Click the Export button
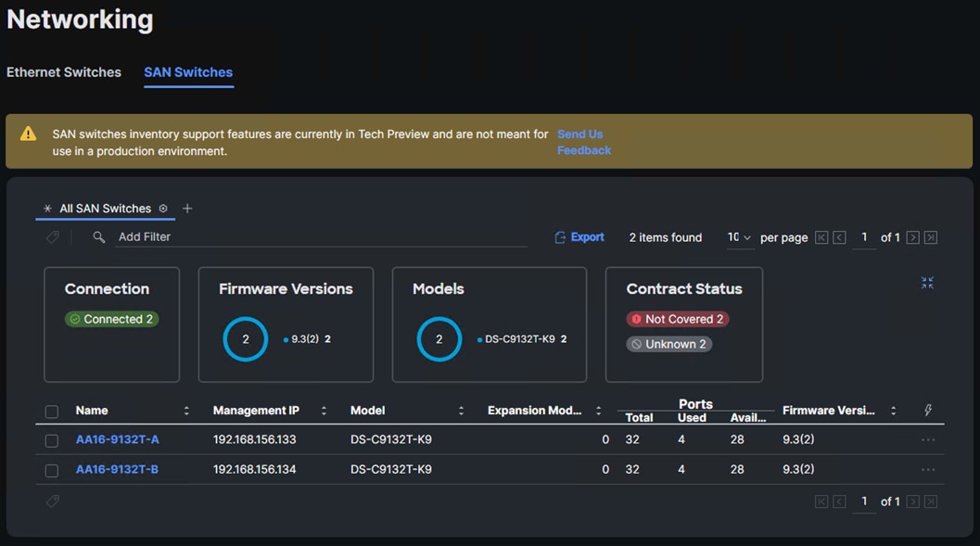 (579, 237)
